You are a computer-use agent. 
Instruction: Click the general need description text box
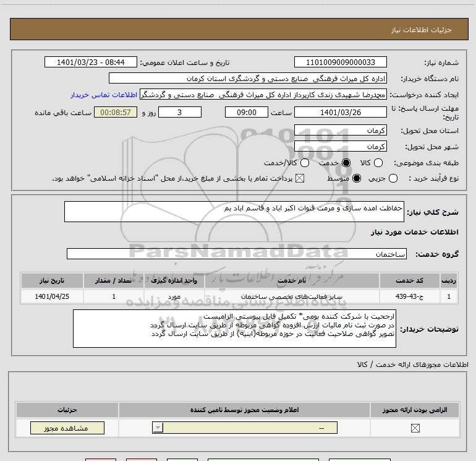[x=234, y=212]
